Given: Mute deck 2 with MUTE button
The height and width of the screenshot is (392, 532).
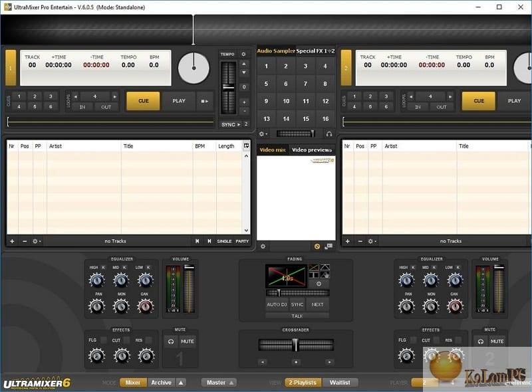Looking at the screenshot, I should click(497, 342).
